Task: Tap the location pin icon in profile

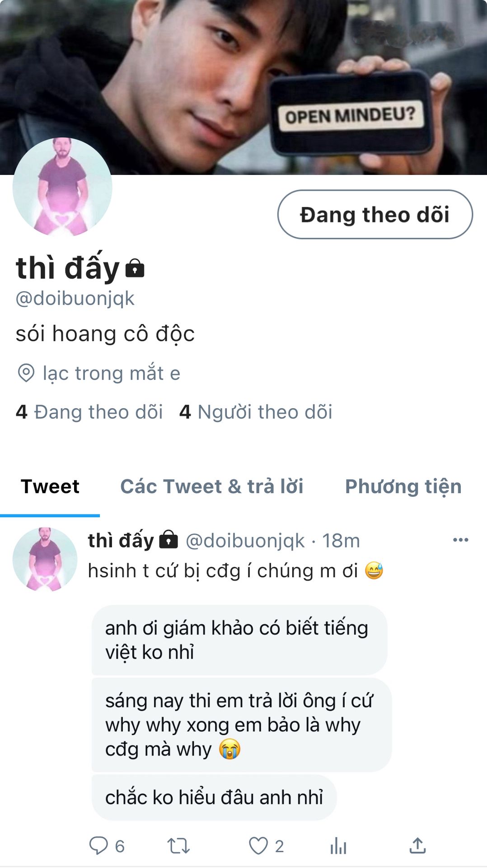Action: pyautogui.click(x=26, y=373)
